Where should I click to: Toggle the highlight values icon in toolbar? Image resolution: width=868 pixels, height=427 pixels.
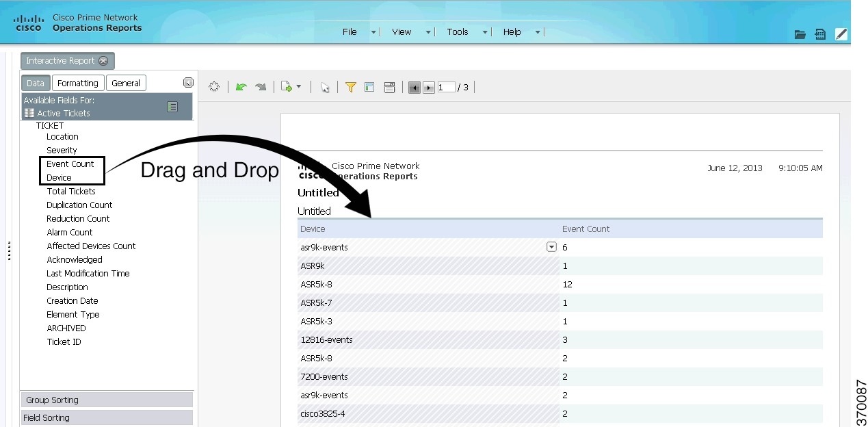369,87
